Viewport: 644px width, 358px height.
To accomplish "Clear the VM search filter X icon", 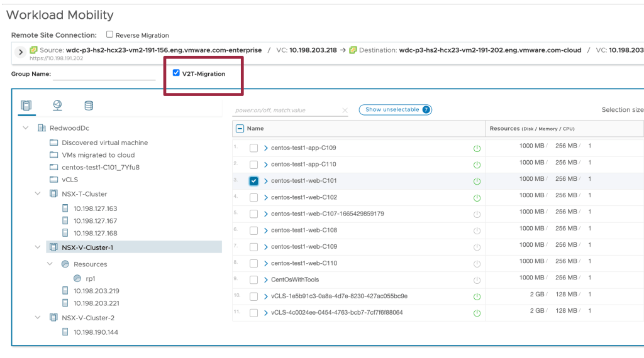I will point(345,111).
